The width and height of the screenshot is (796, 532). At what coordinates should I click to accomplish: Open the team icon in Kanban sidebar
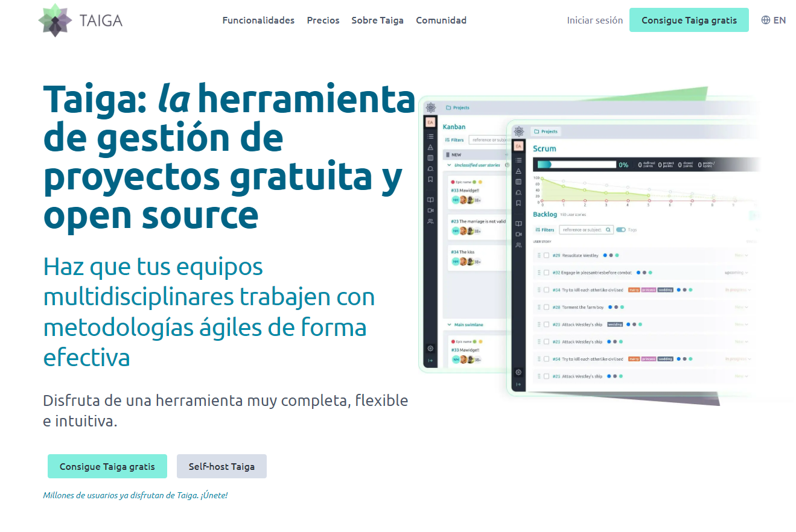click(x=430, y=221)
